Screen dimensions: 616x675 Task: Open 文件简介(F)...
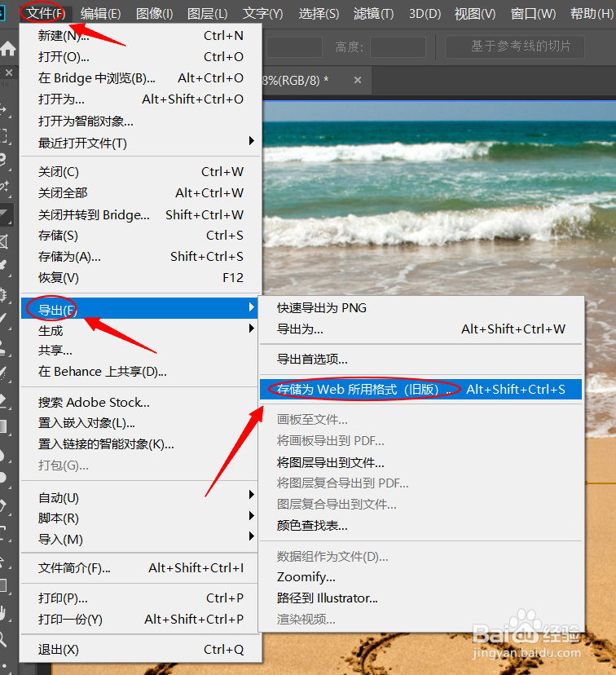141,568
